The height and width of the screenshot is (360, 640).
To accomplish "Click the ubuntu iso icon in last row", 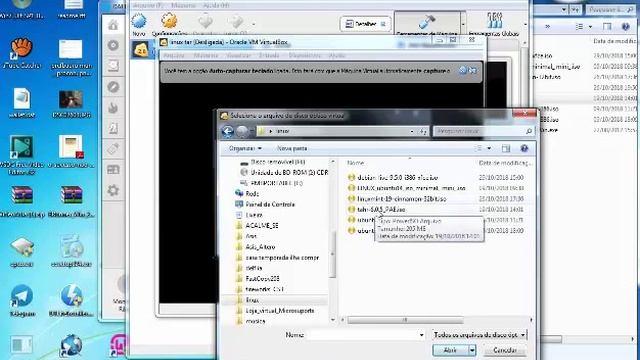I will [351, 230].
